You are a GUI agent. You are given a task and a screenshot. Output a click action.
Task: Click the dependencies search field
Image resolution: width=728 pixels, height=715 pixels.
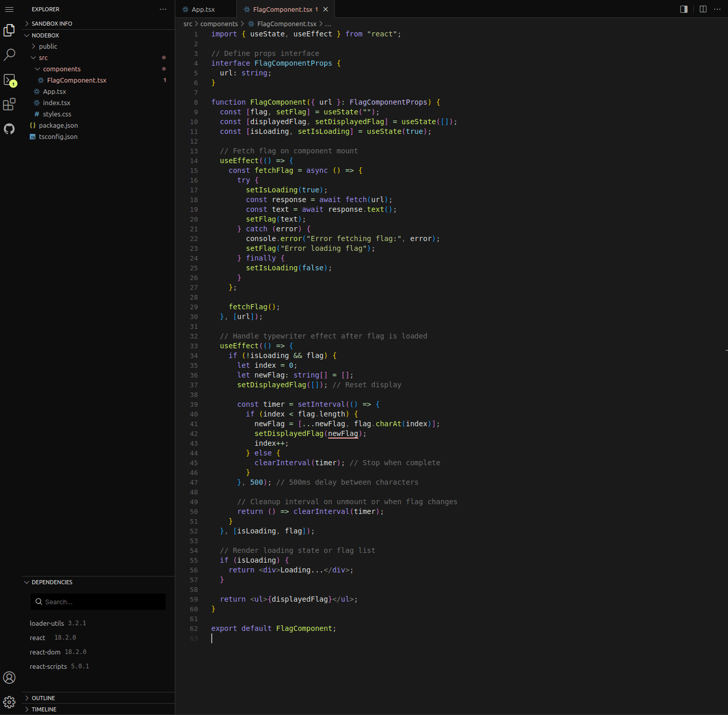pyautogui.click(x=98, y=602)
